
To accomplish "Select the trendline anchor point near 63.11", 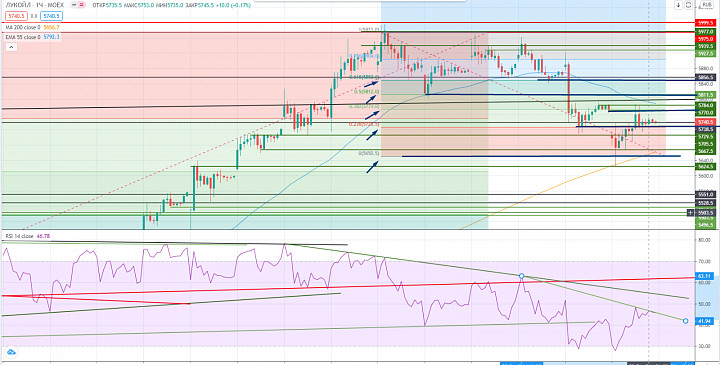I will tap(521, 276).
